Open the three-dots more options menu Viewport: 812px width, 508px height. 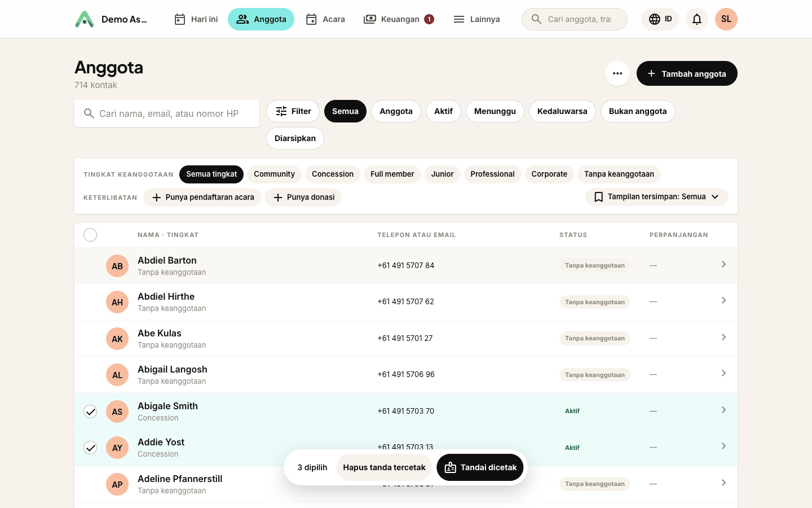617,73
